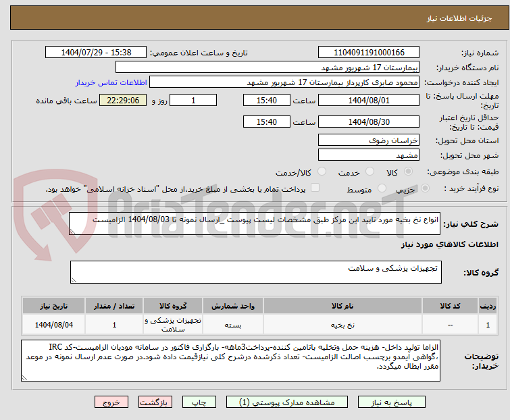Click the ردیف column header
This screenshot has width=510, height=420.
[488, 306]
